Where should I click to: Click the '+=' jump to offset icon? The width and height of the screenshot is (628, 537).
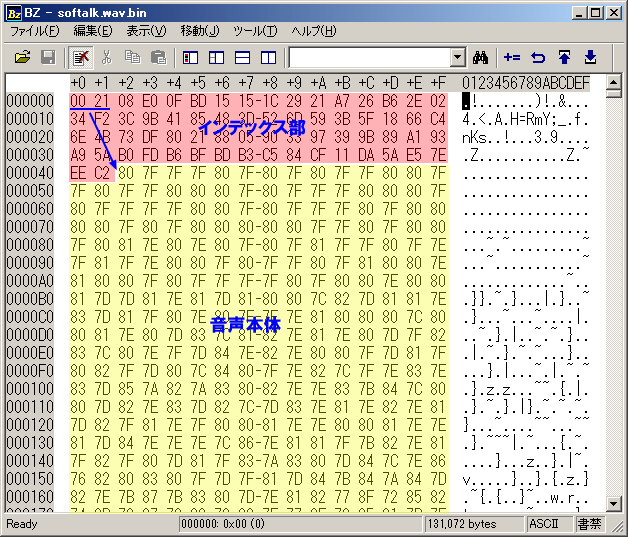pyautogui.click(x=512, y=58)
